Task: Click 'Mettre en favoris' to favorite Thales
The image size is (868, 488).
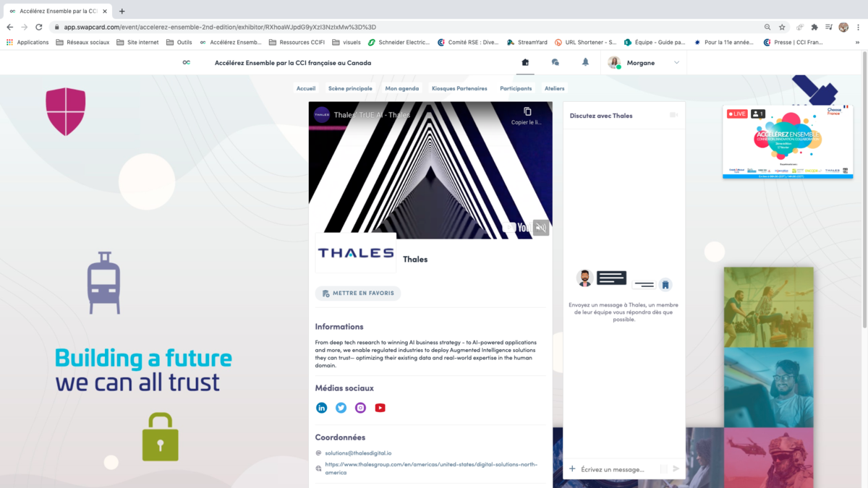Action: (358, 294)
